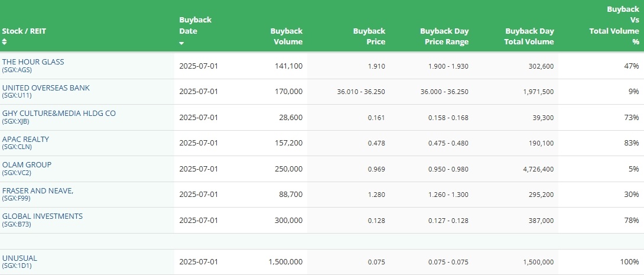
Task: Click the 47% value for THE HOUR GLASS
Action: pyautogui.click(x=632, y=66)
